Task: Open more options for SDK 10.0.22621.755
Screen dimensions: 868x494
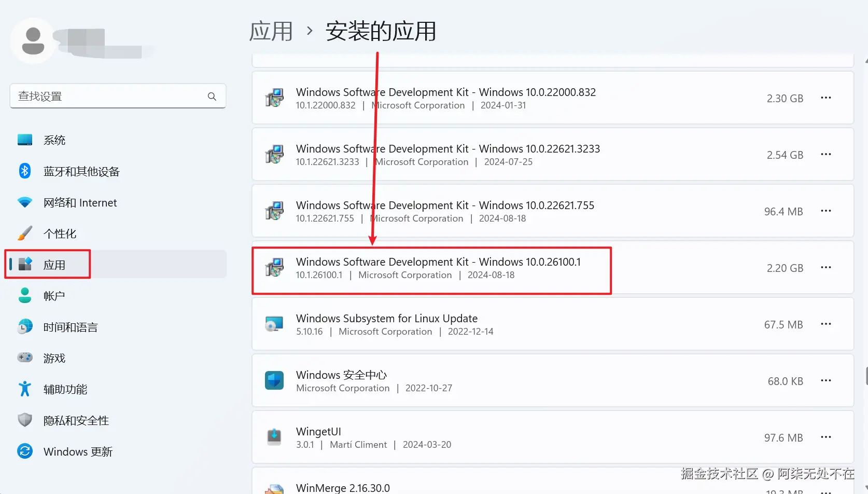Action: click(x=826, y=211)
